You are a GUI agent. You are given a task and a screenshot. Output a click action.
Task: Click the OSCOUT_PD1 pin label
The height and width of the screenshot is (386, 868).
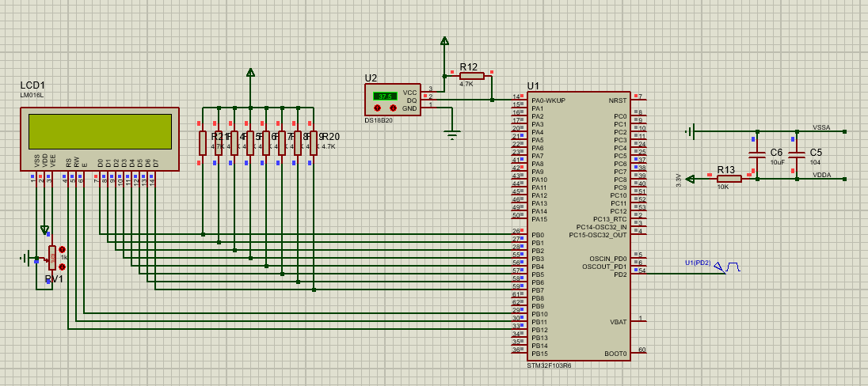[605, 267]
